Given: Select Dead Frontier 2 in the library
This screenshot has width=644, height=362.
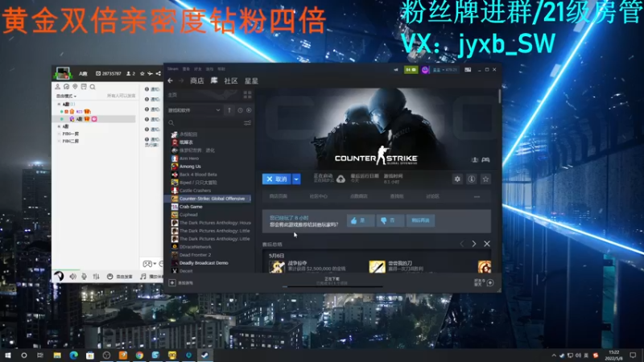Looking at the screenshot, I should 195,255.
